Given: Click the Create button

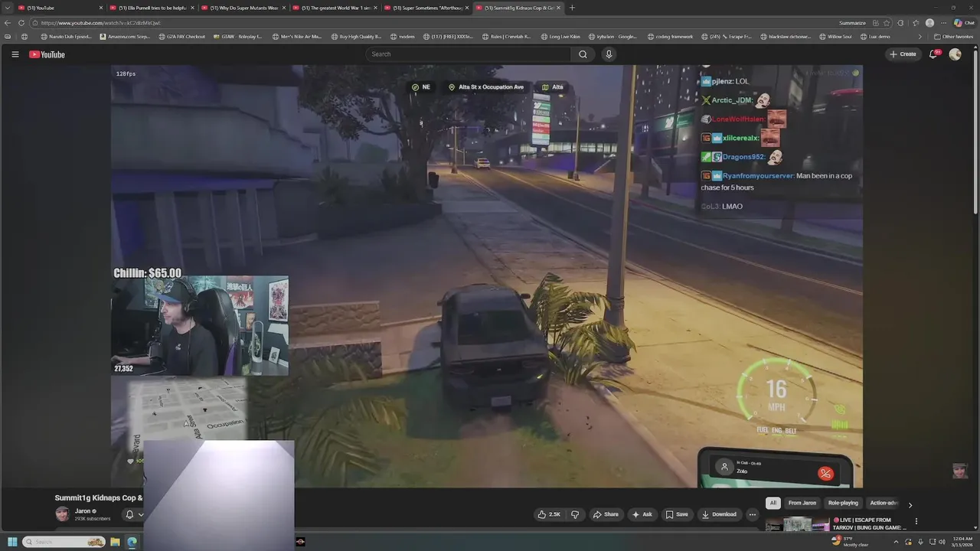Looking at the screenshot, I should (903, 54).
